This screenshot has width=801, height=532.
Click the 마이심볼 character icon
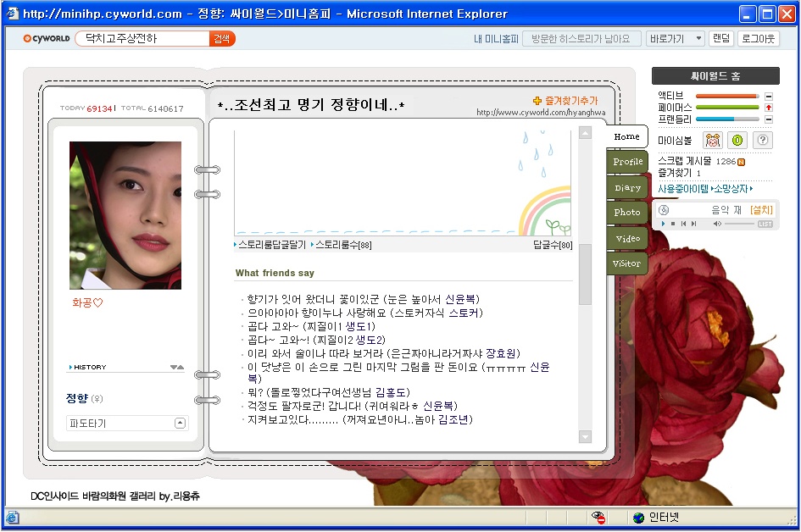pos(713,140)
